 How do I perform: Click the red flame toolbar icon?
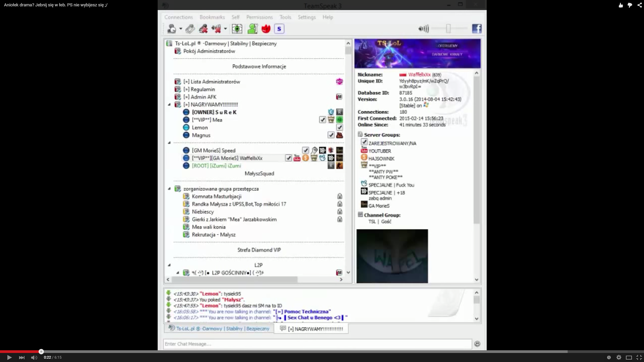coord(266,29)
